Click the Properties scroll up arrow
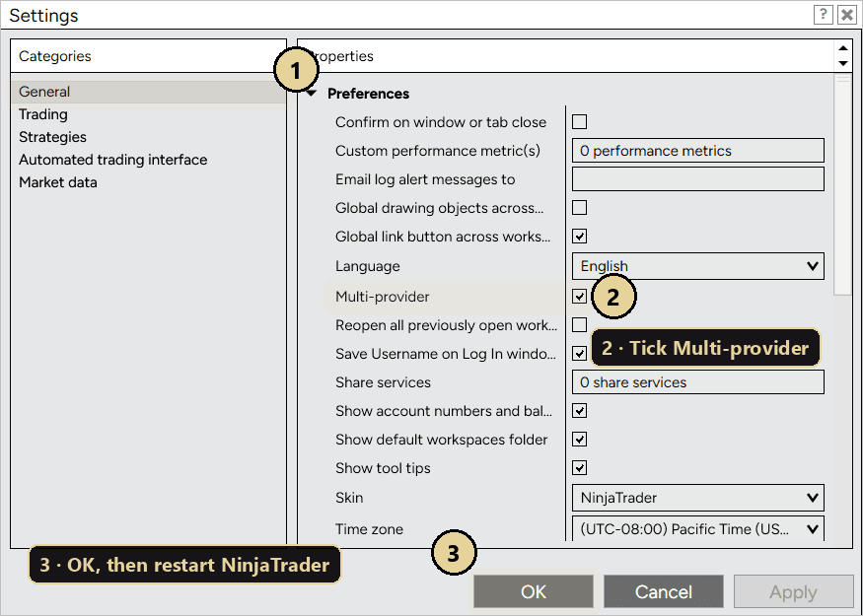The height and width of the screenshot is (616, 863). click(x=842, y=48)
